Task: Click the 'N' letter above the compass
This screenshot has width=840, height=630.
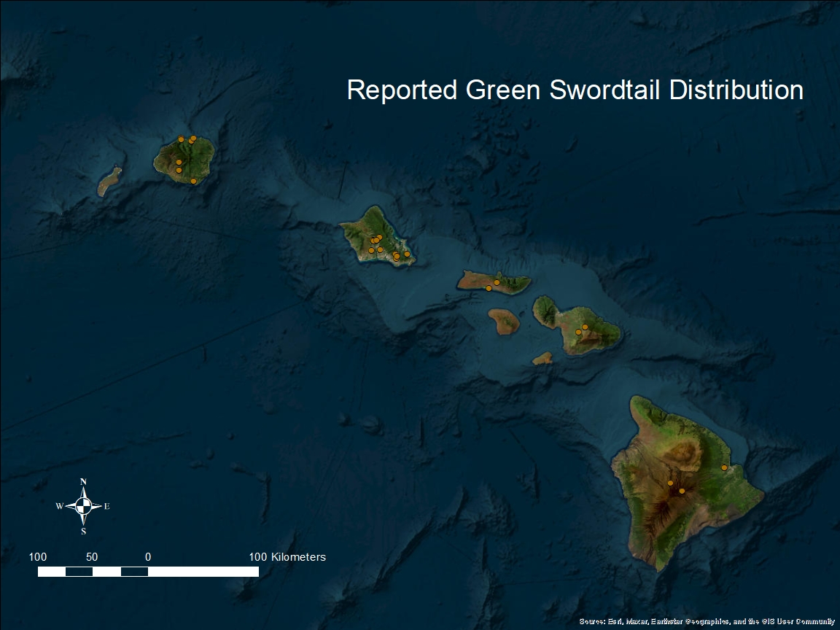Action: 83,481
